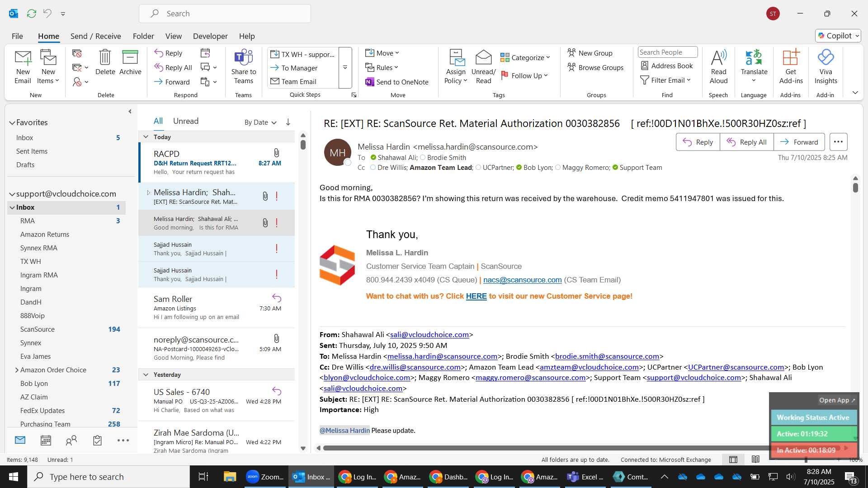The height and width of the screenshot is (488, 868).
Task: Click Send/Receive sync icon in title bar
Action: [x=31, y=14]
